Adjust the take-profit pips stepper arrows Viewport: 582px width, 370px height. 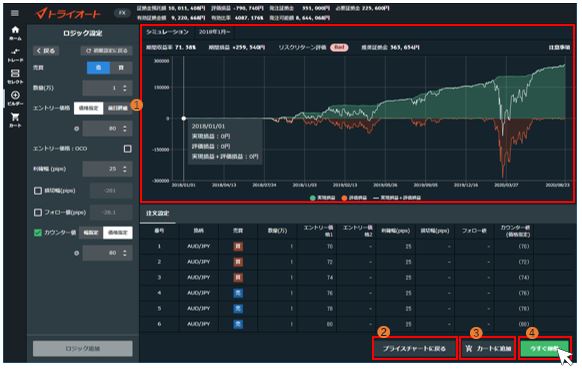click(x=125, y=169)
